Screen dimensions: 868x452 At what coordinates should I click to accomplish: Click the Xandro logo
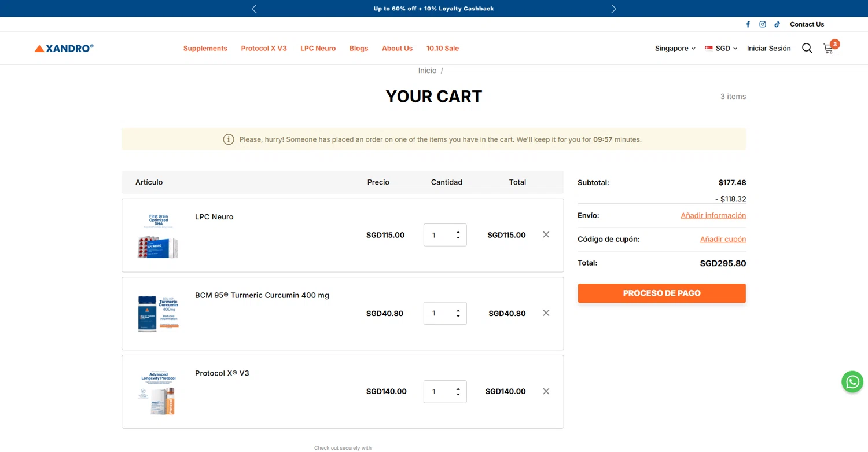[64, 49]
